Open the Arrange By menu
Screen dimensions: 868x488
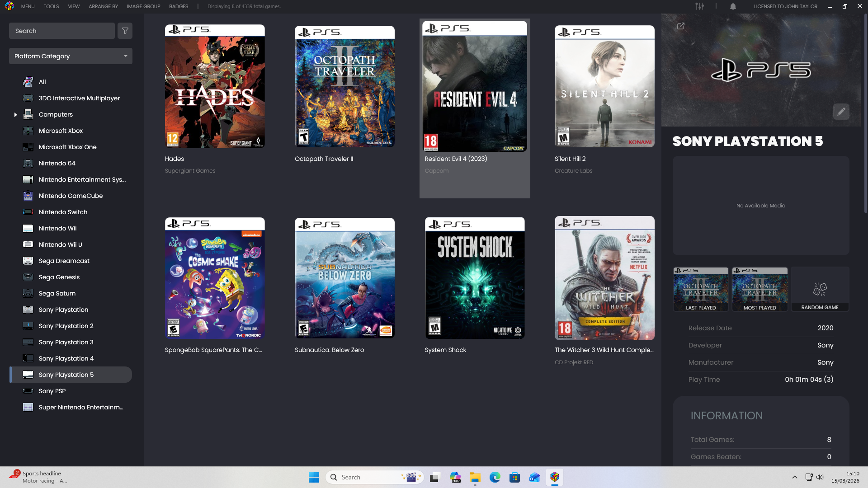(103, 6)
